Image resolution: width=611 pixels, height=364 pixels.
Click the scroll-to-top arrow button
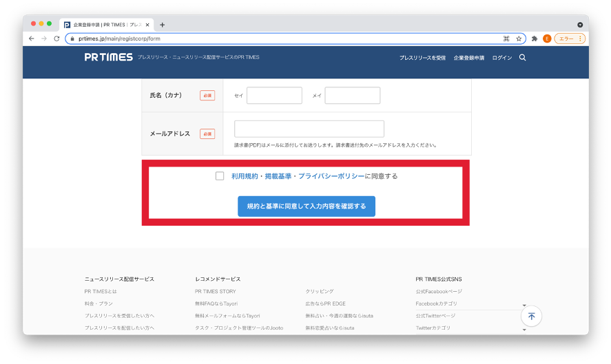(x=531, y=316)
